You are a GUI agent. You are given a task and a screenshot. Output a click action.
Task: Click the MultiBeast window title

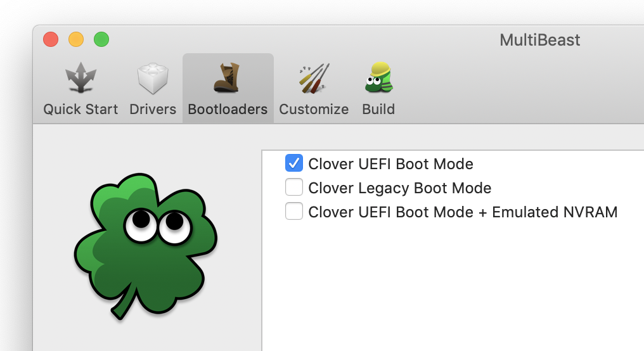(x=539, y=40)
